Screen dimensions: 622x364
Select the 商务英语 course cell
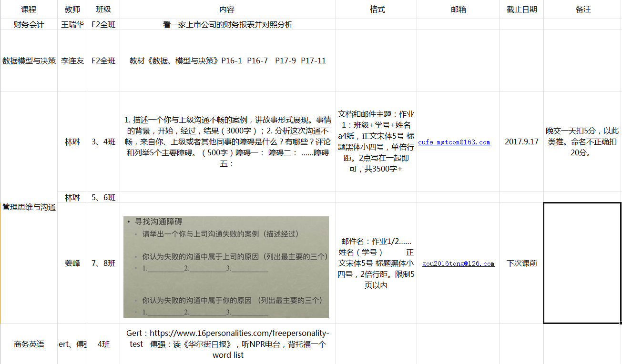tap(29, 344)
